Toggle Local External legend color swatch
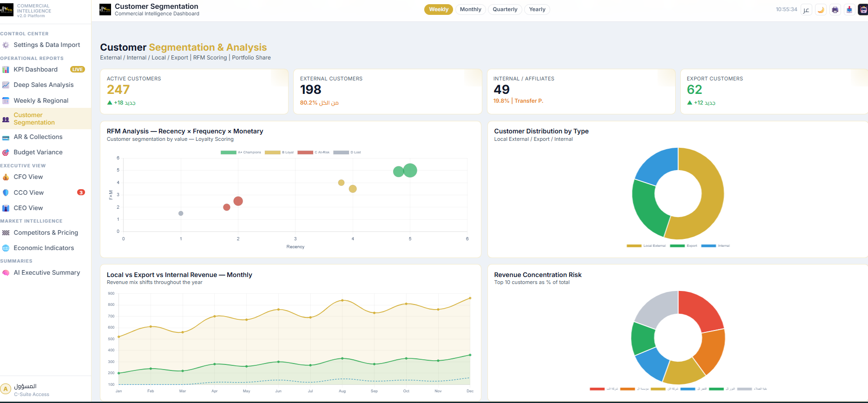868x403 pixels. coord(634,246)
